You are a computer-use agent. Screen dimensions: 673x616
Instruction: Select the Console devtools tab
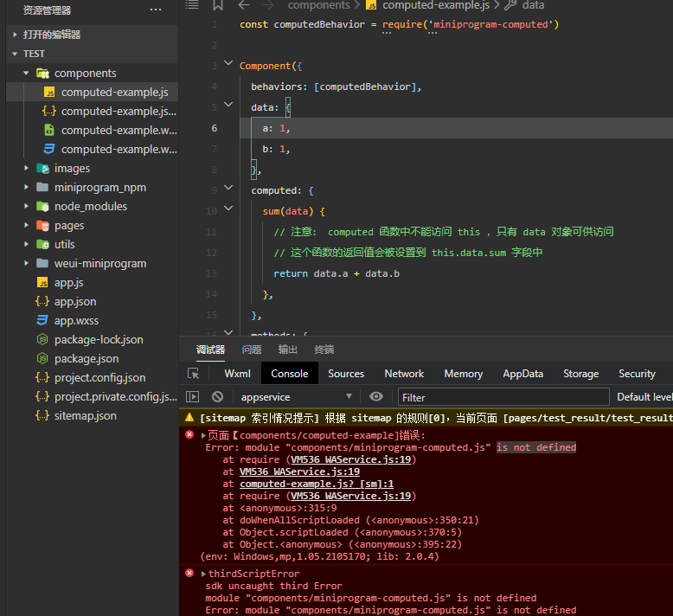pyautogui.click(x=290, y=374)
